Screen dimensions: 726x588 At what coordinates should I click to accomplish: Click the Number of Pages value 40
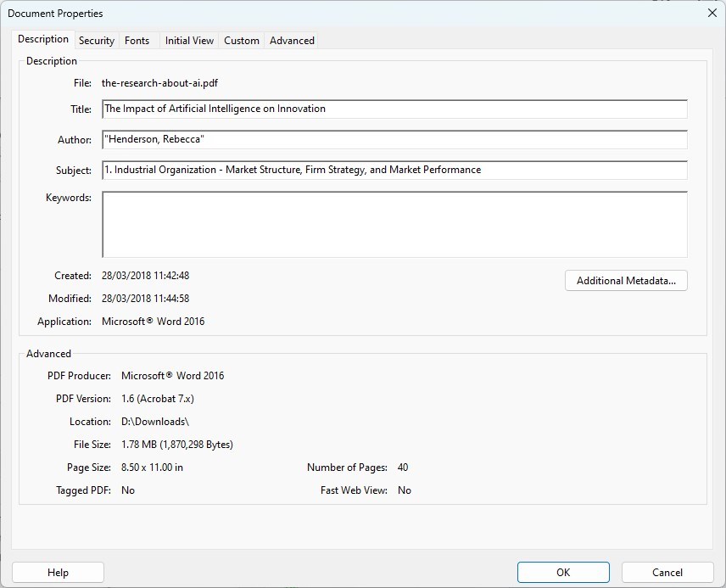point(403,468)
